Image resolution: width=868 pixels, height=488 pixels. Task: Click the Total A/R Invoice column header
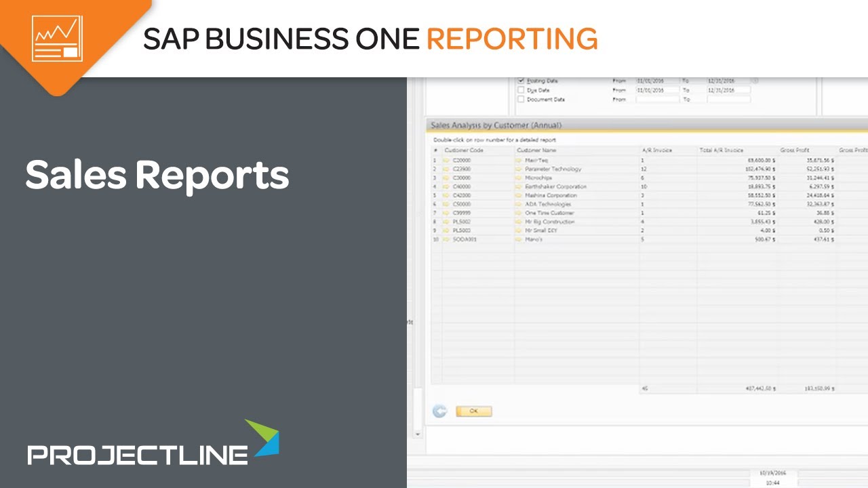[738, 150]
